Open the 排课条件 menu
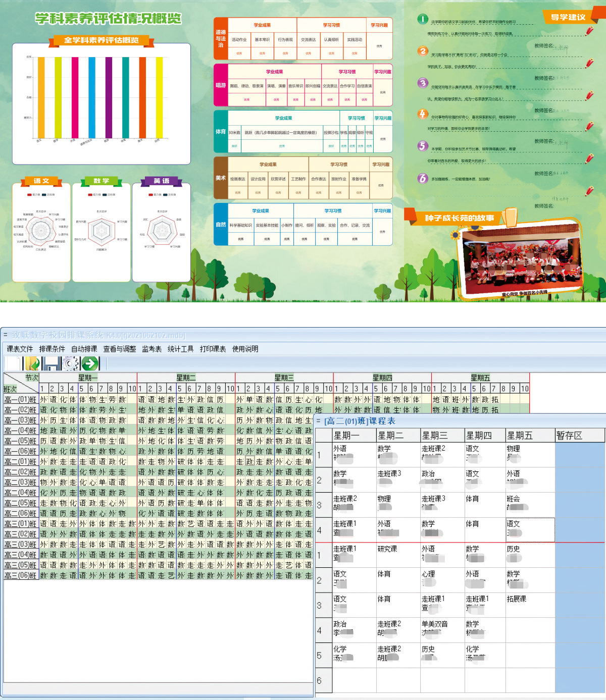 52,349
